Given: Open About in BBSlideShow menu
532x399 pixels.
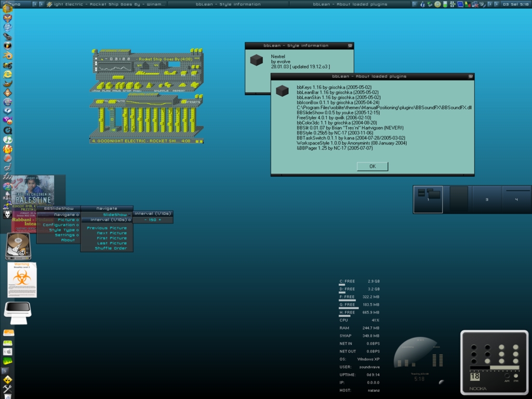Looking at the screenshot, I should point(68,240).
